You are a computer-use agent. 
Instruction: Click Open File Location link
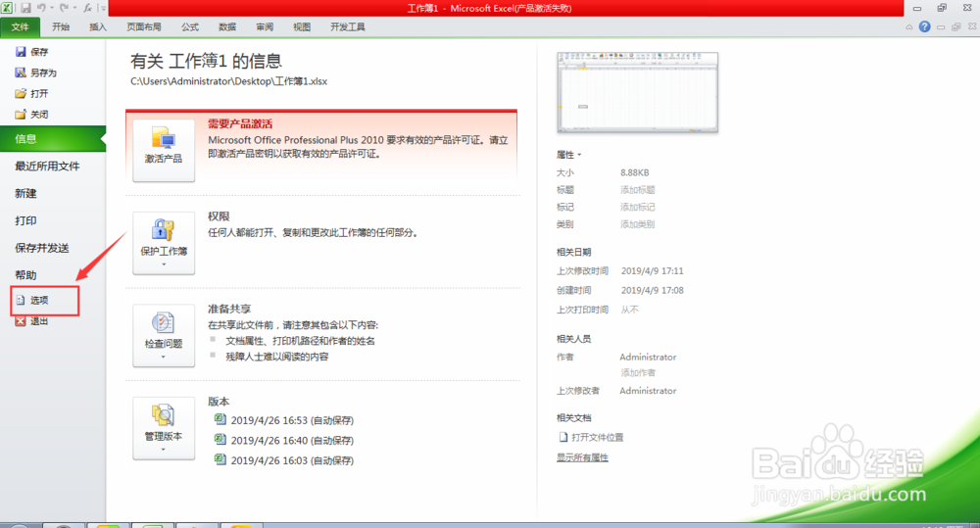pyautogui.click(x=591, y=438)
